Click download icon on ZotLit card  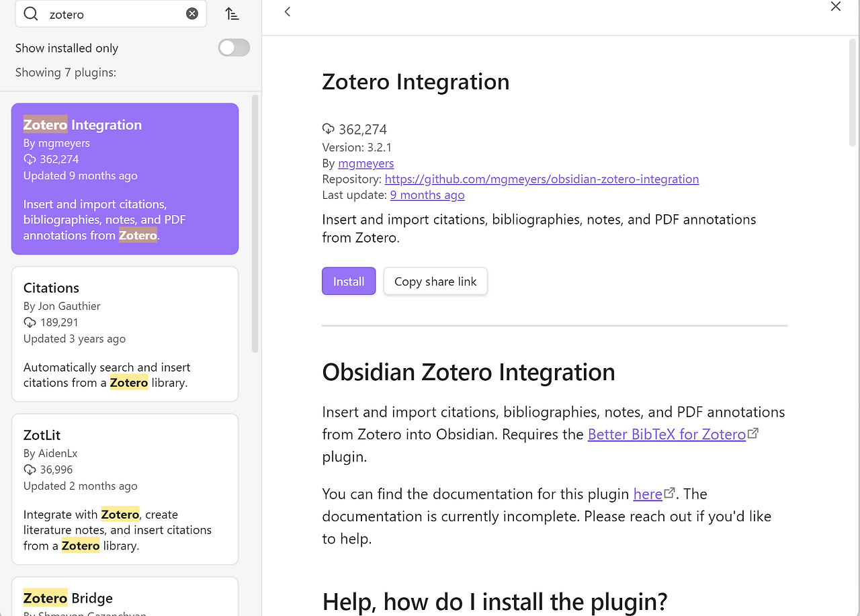[x=30, y=470]
